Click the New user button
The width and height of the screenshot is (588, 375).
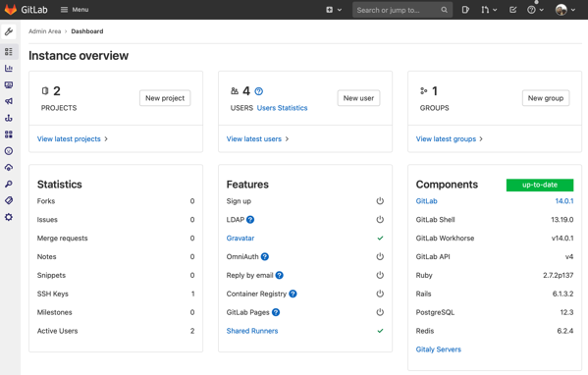358,98
